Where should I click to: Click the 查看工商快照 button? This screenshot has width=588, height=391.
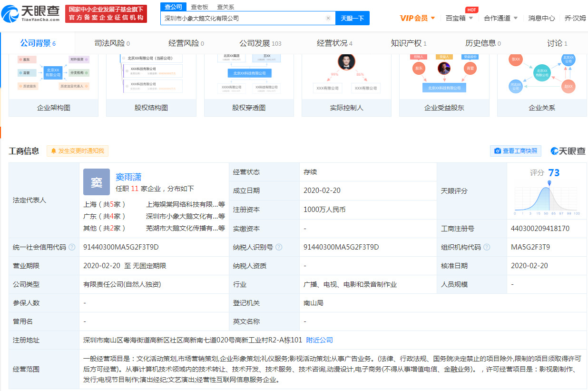pyautogui.click(x=516, y=151)
